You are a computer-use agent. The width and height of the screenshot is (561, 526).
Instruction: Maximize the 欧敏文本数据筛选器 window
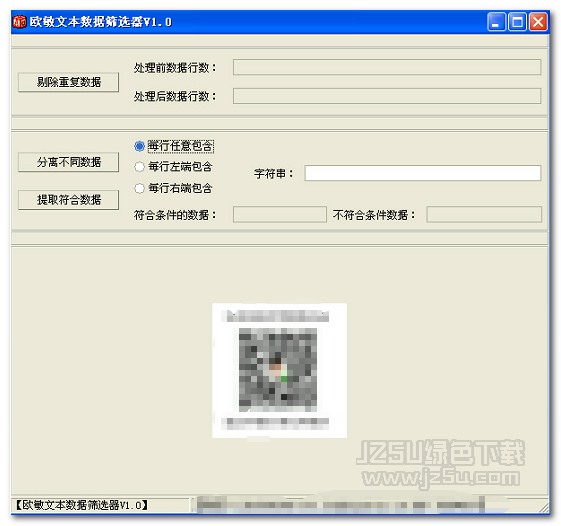[x=517, y=22]
